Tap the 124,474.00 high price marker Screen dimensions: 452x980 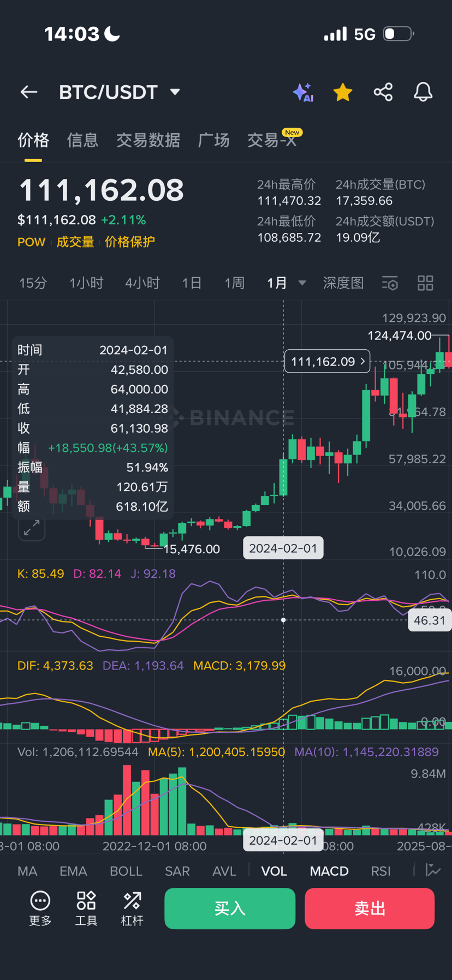coord(400,336)
